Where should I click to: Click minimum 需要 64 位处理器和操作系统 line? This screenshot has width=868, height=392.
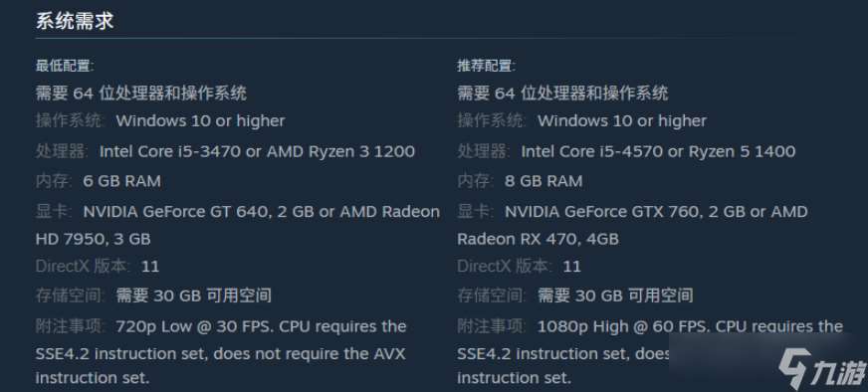[x=141, y=93]
